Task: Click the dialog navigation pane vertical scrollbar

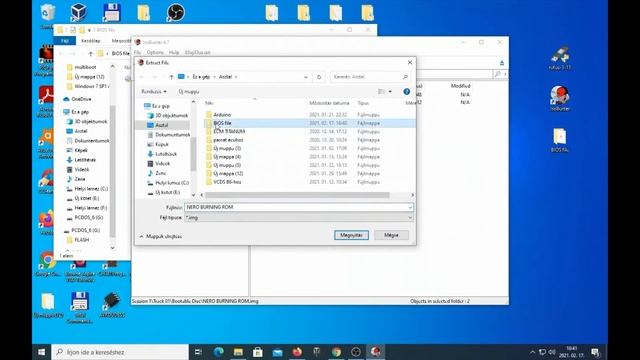Action: (193, 153)
